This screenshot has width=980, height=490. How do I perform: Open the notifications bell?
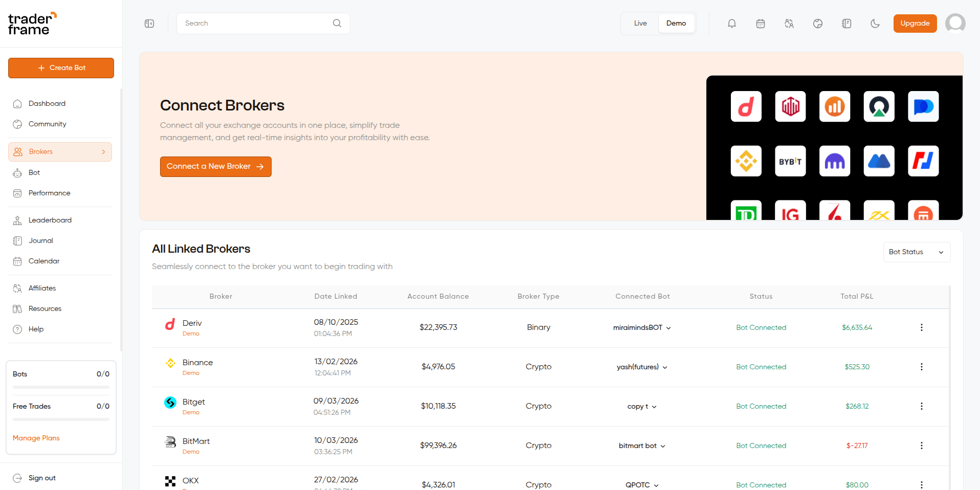click(x=732, y=24)
